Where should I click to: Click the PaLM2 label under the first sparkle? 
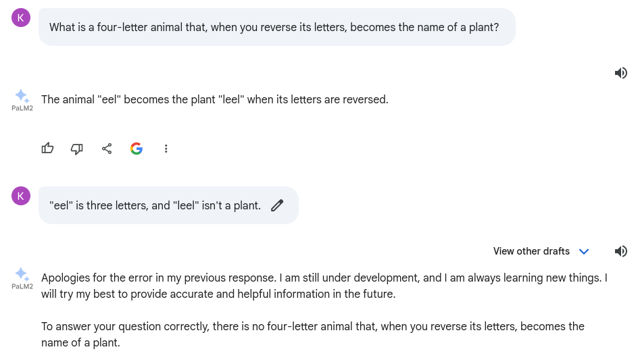(x=22, y=108)
